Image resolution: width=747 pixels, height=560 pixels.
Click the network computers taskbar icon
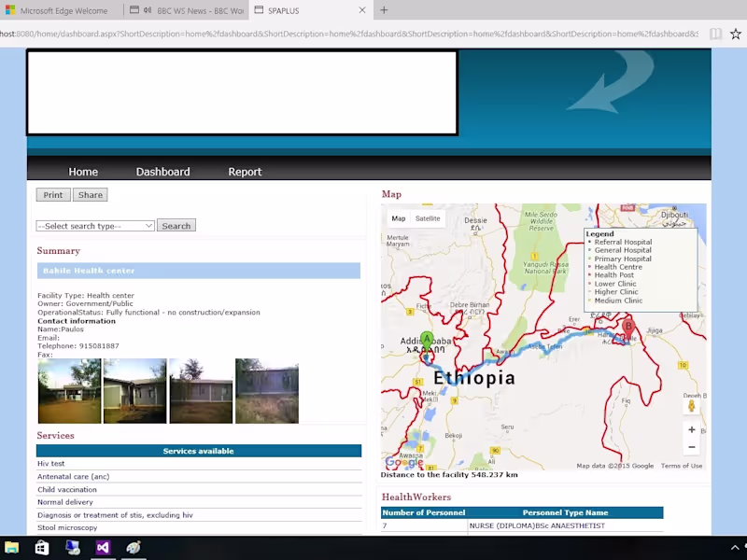[x=73, y=548]
